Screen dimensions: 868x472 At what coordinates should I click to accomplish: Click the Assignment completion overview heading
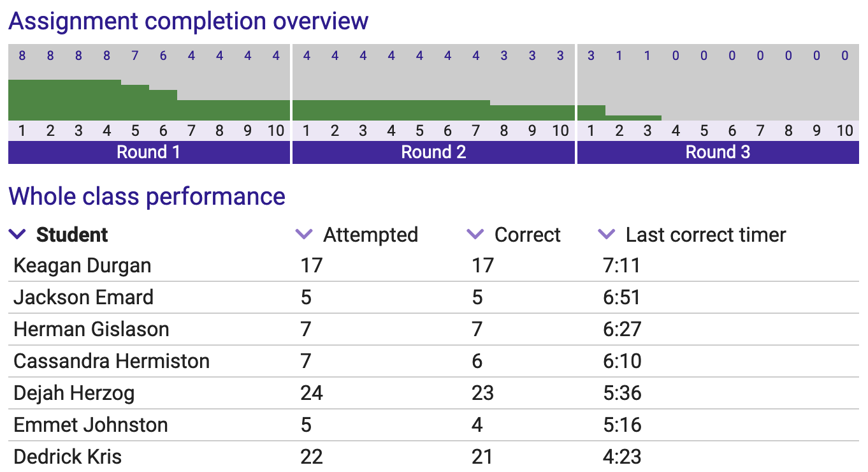[188, 21]
